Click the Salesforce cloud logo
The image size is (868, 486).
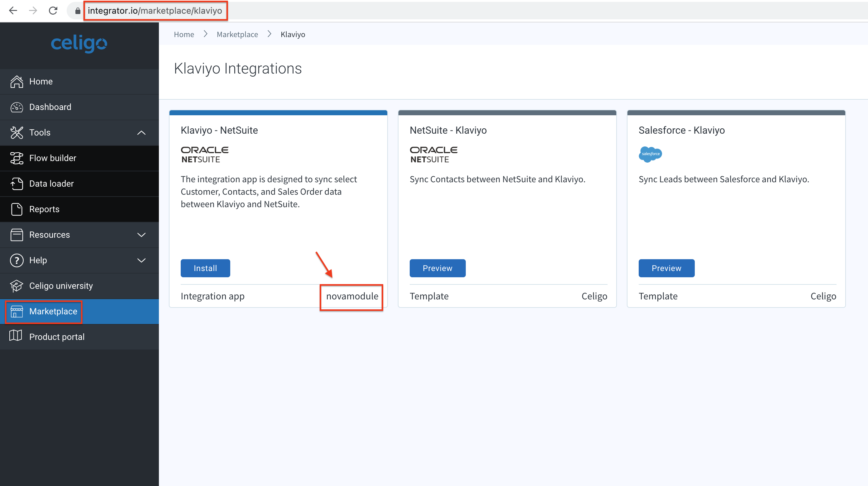(650, 154)
